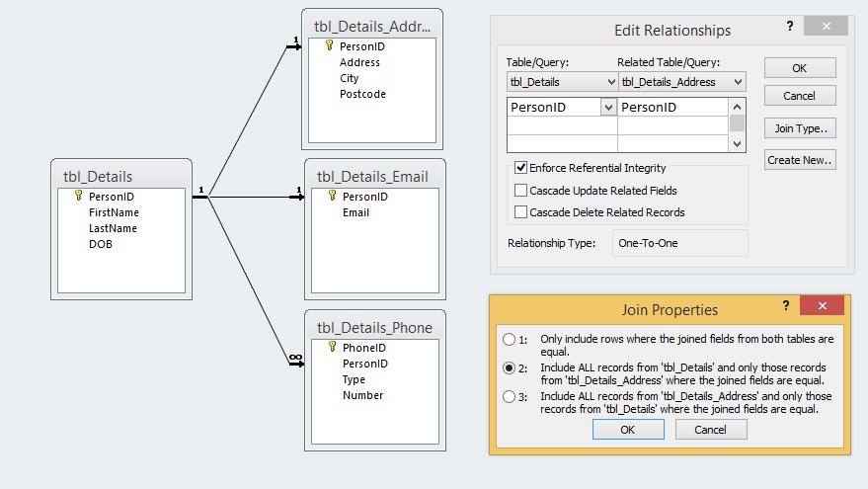Click the empty second row left field cell
The width and height of the screenshot is (868, 489).
click(562, 125)
